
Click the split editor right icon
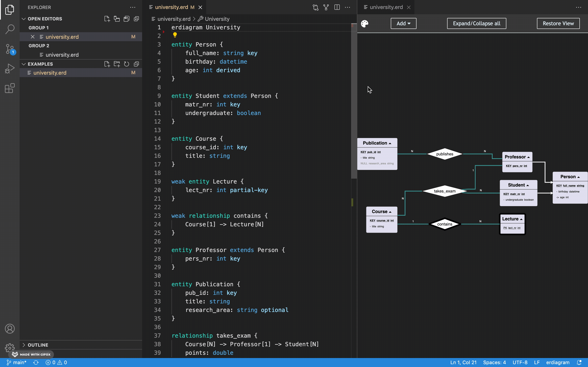(337, 7)
